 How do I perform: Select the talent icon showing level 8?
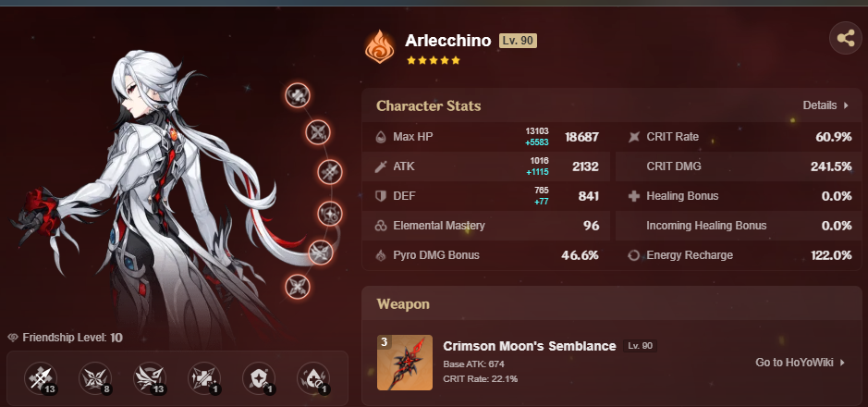(x=95, y=378)
